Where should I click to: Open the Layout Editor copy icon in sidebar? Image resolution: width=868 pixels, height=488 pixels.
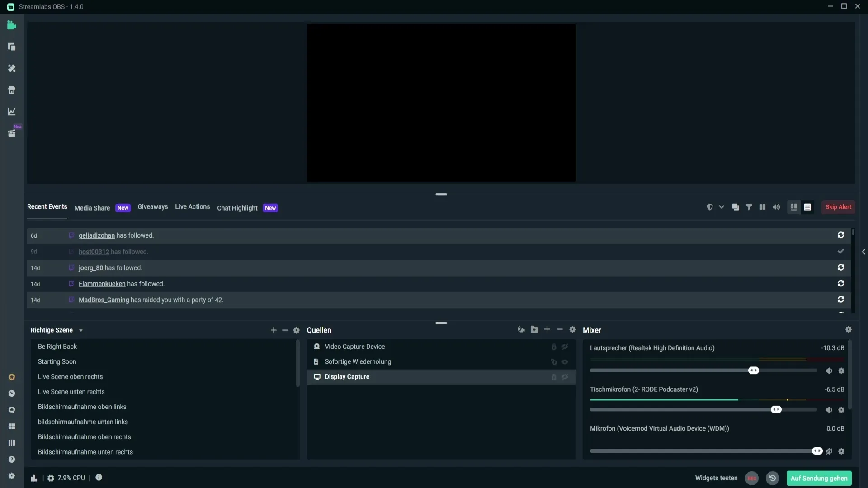point(12,47)
